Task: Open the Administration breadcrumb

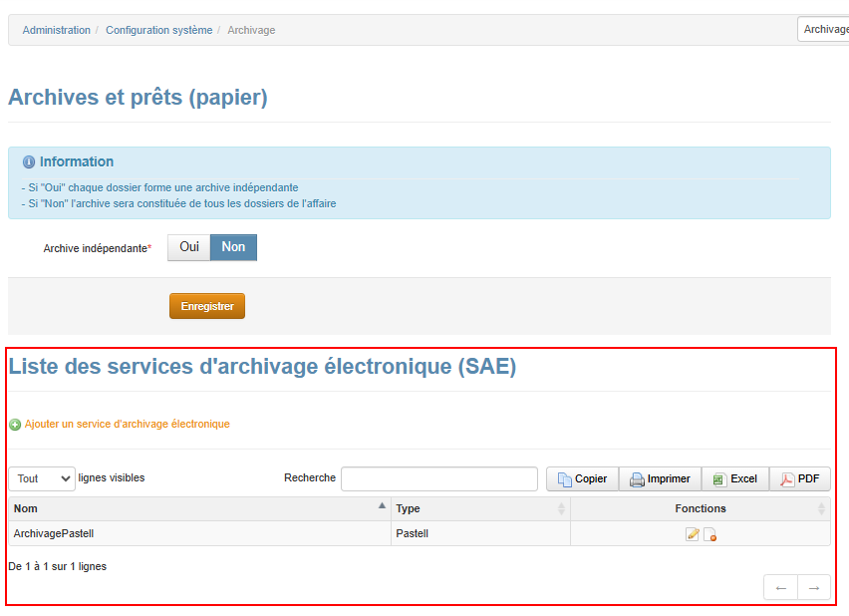Action: [x=57, y=30]
